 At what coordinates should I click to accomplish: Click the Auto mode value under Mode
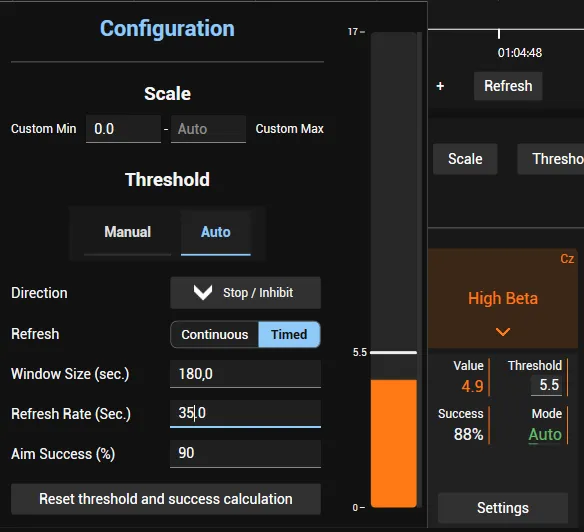545,435
